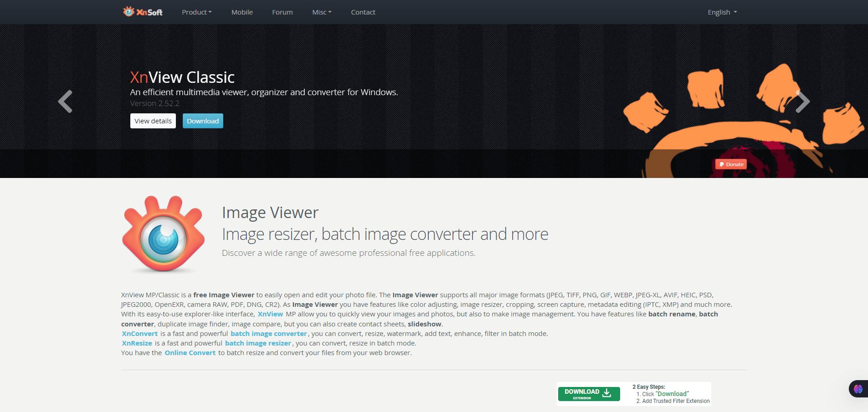Click the green Download Extension ad button
Viewport: 868px width, 412px height.
coord(589,394)
